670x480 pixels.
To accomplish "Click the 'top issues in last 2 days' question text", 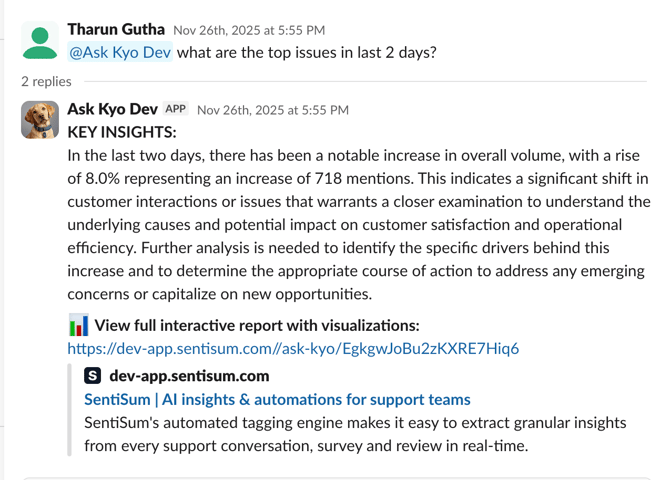I will coord(307,52).
